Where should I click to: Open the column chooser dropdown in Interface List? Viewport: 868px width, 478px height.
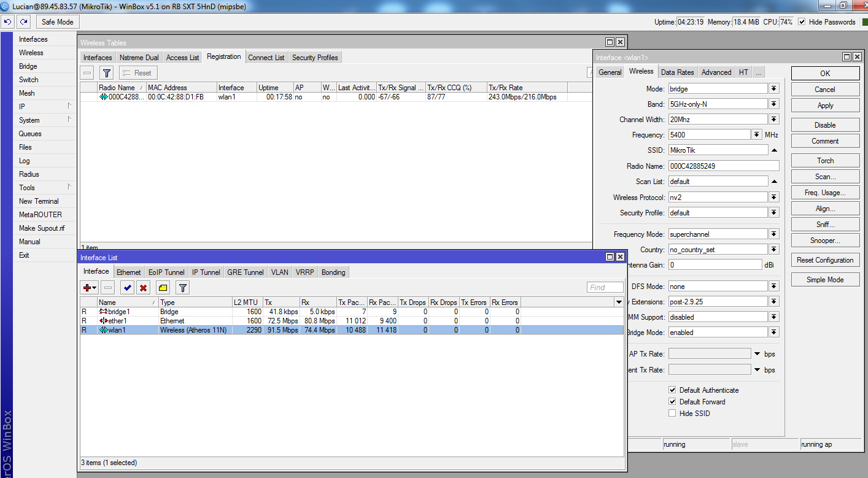pyautogui.click(x=619, y=303)
